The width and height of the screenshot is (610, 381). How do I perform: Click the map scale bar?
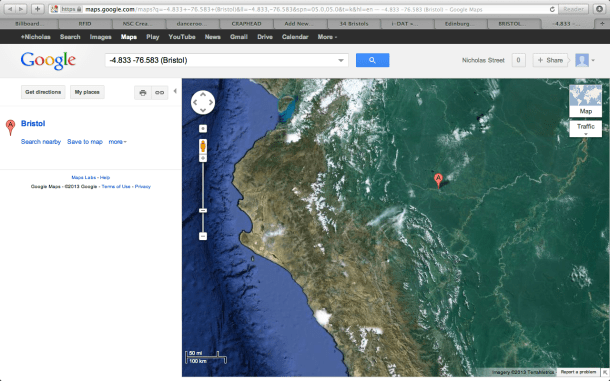click(206, 357)
